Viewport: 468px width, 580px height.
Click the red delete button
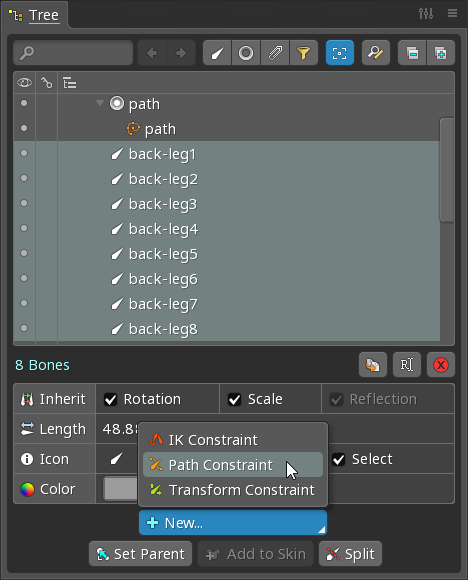point(441,365)
